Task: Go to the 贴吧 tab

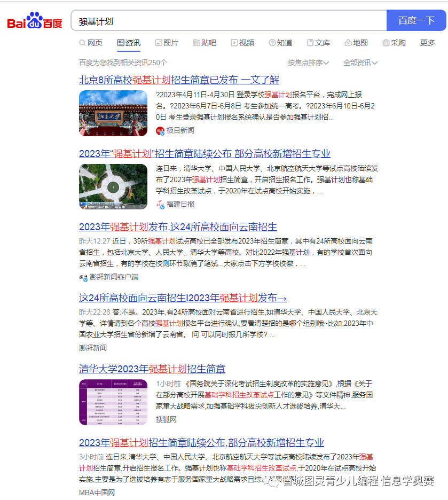Action: pyautogui.click(x=205, y=43)
